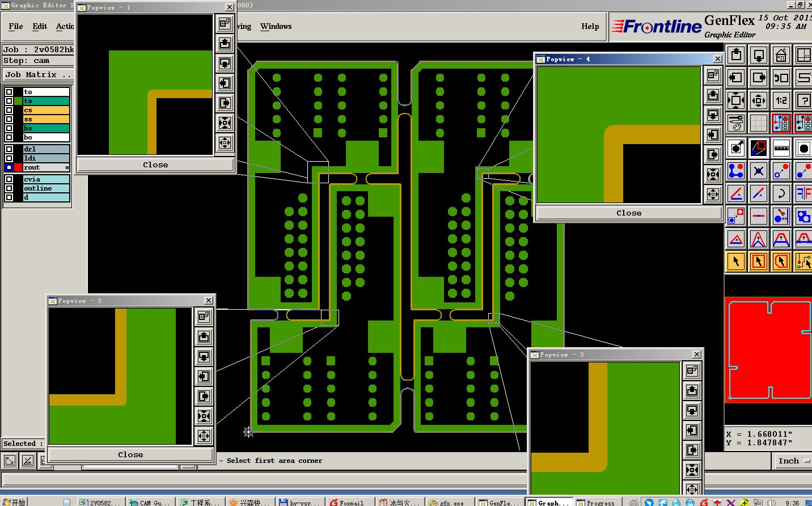The width and height of the screenshot is (812, 506).
Task: Click the delete feature X icon
Action: point(759,170)
